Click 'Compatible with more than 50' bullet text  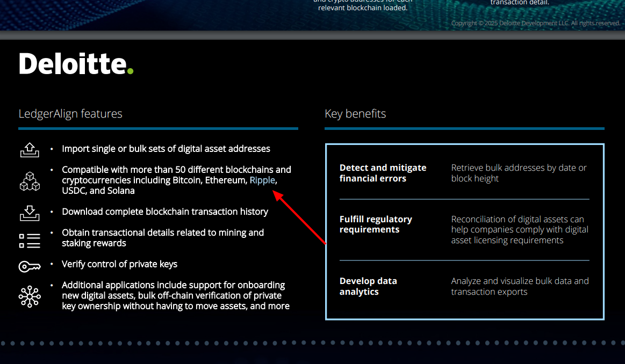(177, 180)
